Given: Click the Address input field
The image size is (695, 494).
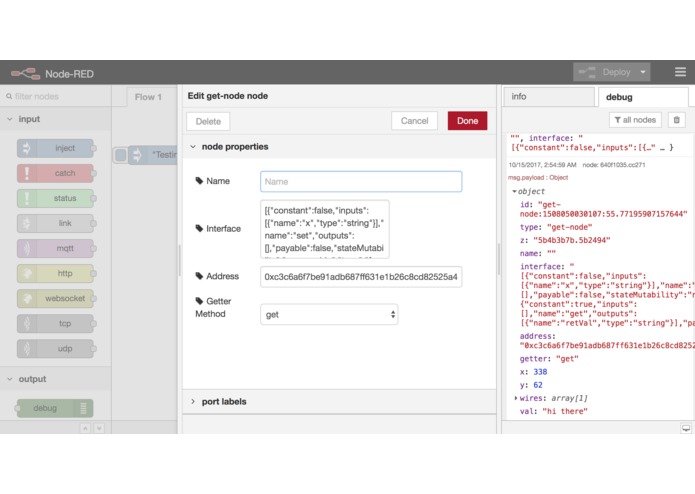Looking at the screenshot, I should [361, 277].
